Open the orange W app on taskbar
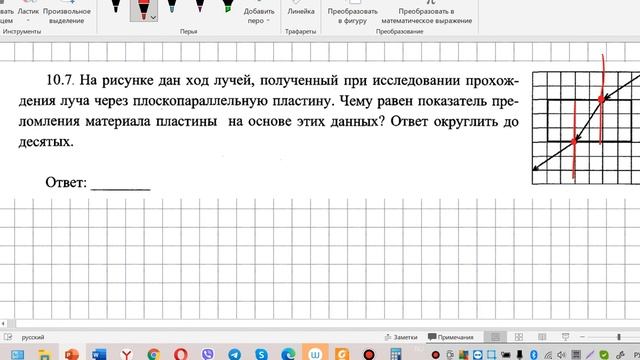 click(x=315, y=353)
